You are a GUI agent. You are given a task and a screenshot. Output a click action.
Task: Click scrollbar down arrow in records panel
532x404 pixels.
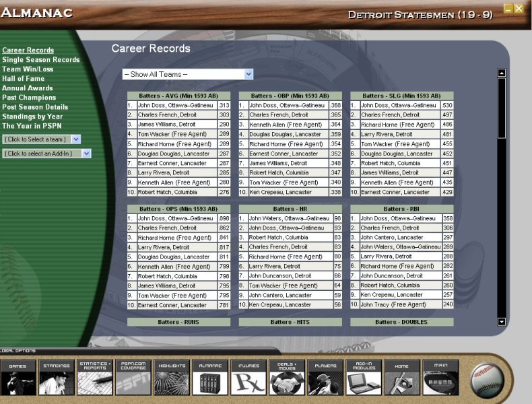501,322
